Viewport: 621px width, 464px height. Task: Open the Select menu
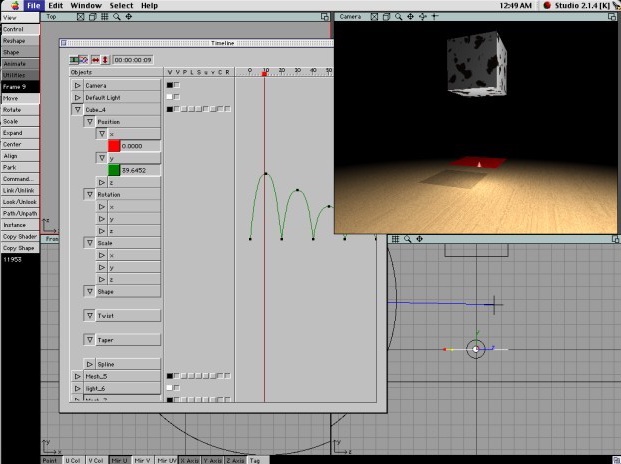[x=121, y=6]
